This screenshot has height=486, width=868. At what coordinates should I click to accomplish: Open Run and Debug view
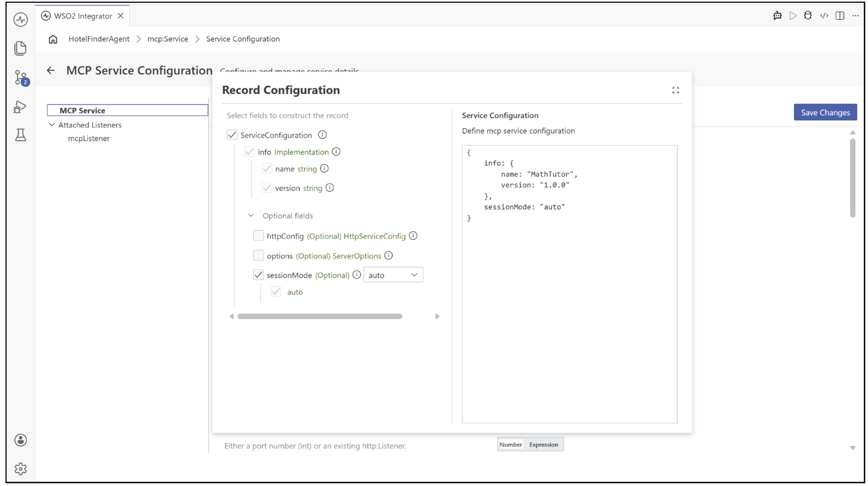pos(20,107)
